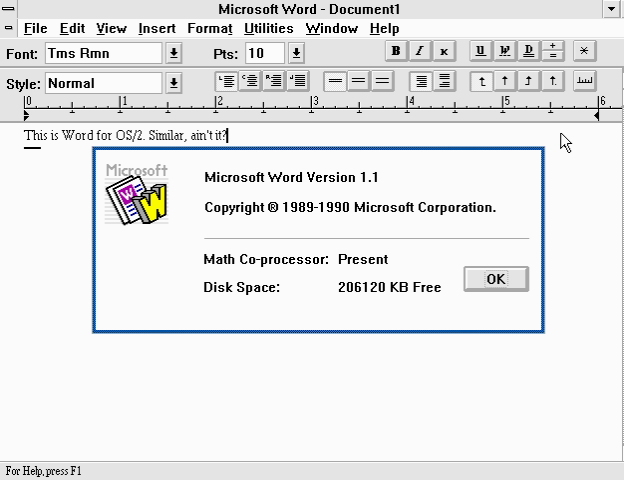
Task: Click the Microsoft Word logo in About dialog
Action: (x=136, y=194)
